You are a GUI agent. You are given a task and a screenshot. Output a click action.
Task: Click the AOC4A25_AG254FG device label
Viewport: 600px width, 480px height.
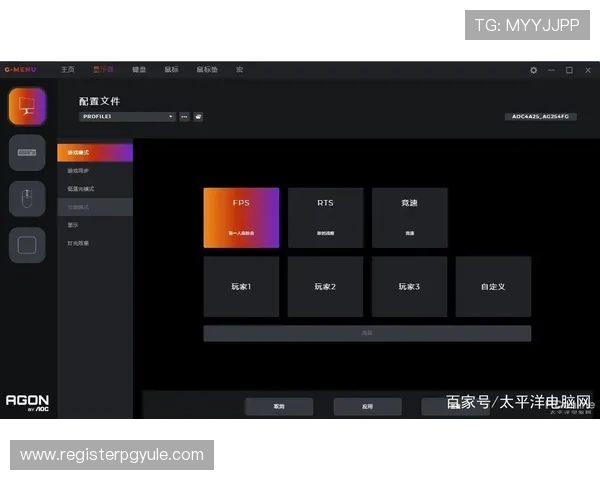coord(540,117)
